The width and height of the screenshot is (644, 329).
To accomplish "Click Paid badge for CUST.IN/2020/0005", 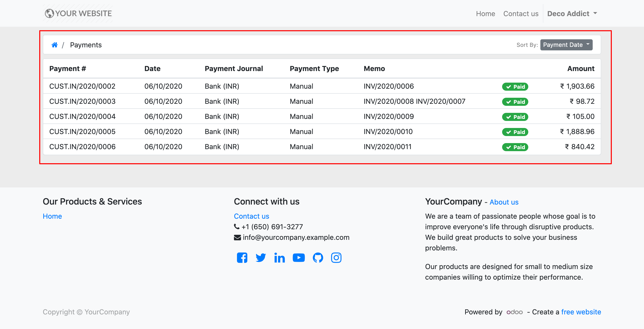I will click(515, 132).
